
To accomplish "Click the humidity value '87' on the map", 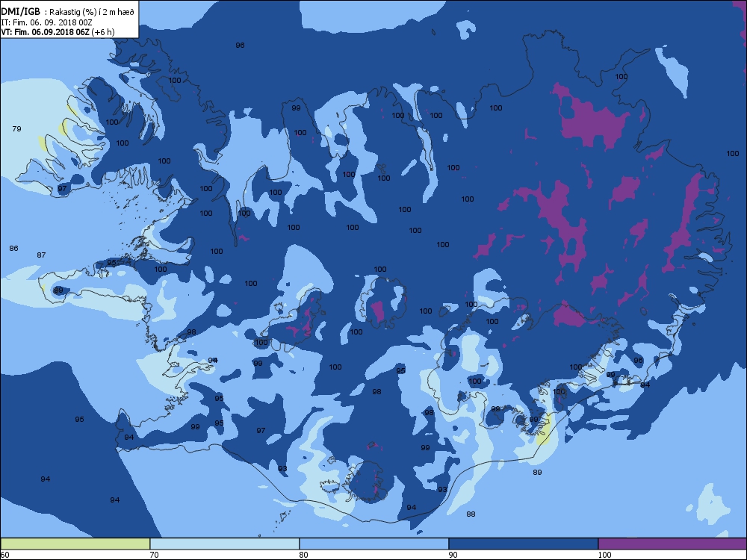I will click(41, 255).
